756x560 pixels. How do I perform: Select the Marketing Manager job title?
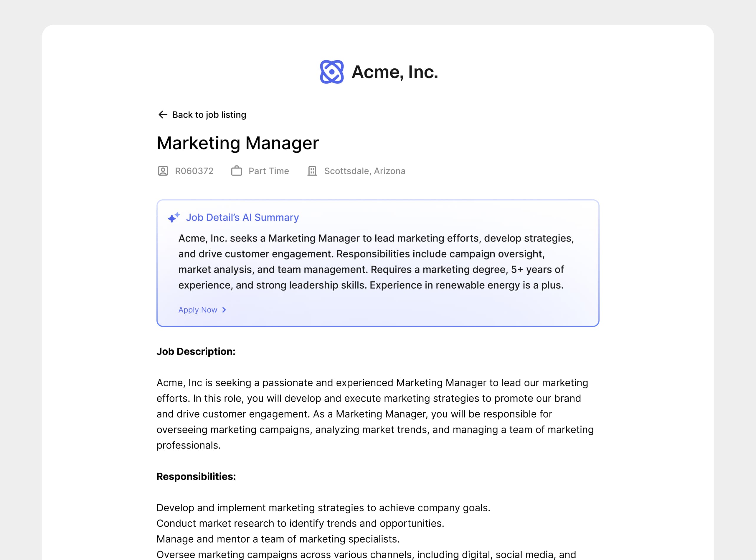pos(237,143)
